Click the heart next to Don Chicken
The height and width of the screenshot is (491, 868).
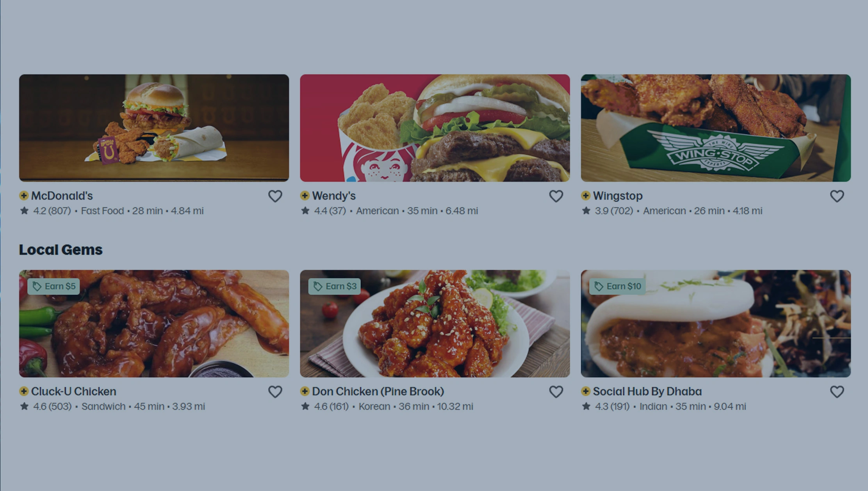click(x=556, y=392)
